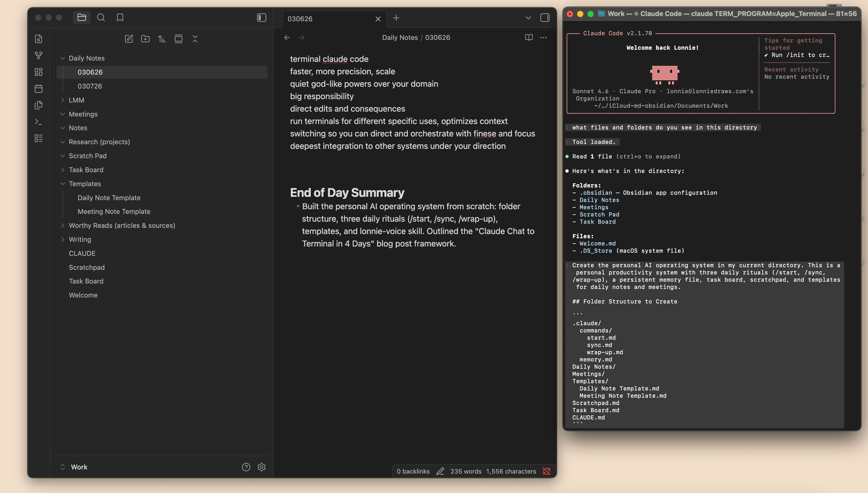This screenshot has height=493, width=868.
Task: Click Daily Notes in the breadcrumb
Action: (x=400, y=38)
